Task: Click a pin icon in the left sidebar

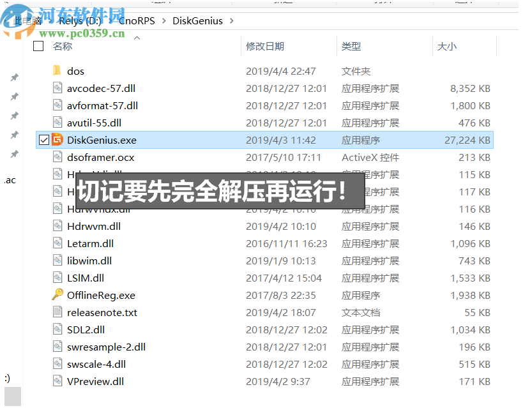Action: point(13,96)
